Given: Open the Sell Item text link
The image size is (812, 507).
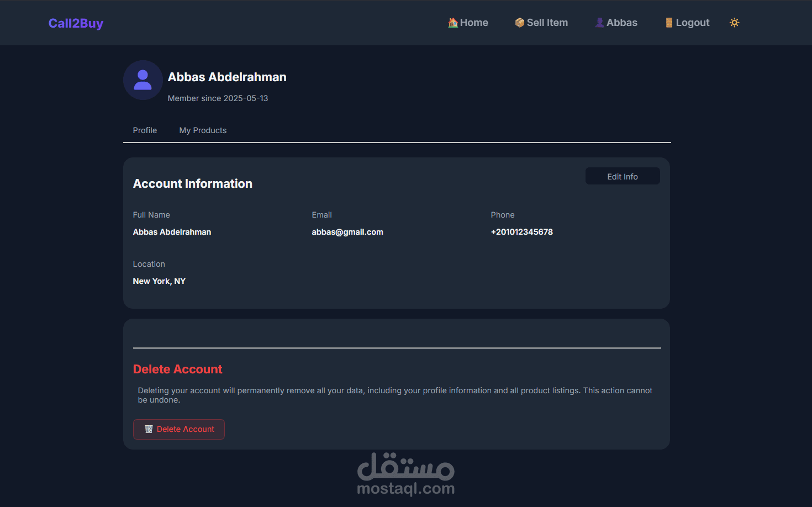Looking at the screenshot, I should (x=547, y=23).
